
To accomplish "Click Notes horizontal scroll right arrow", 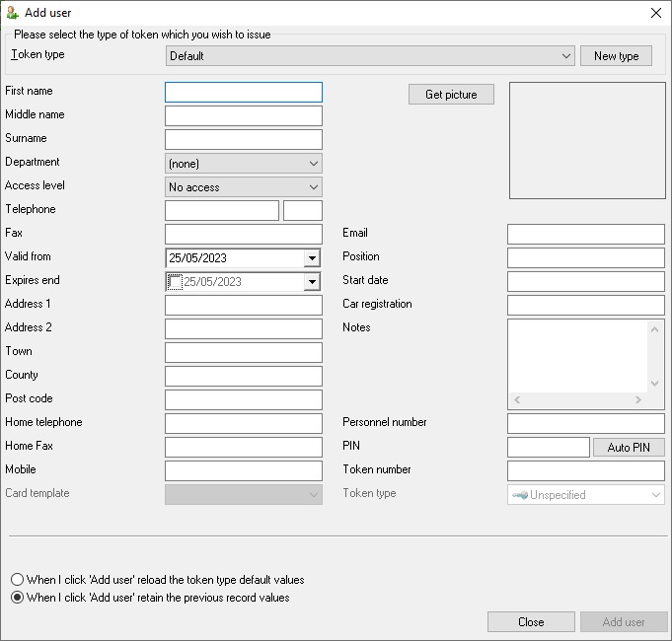I will (638, 400).
